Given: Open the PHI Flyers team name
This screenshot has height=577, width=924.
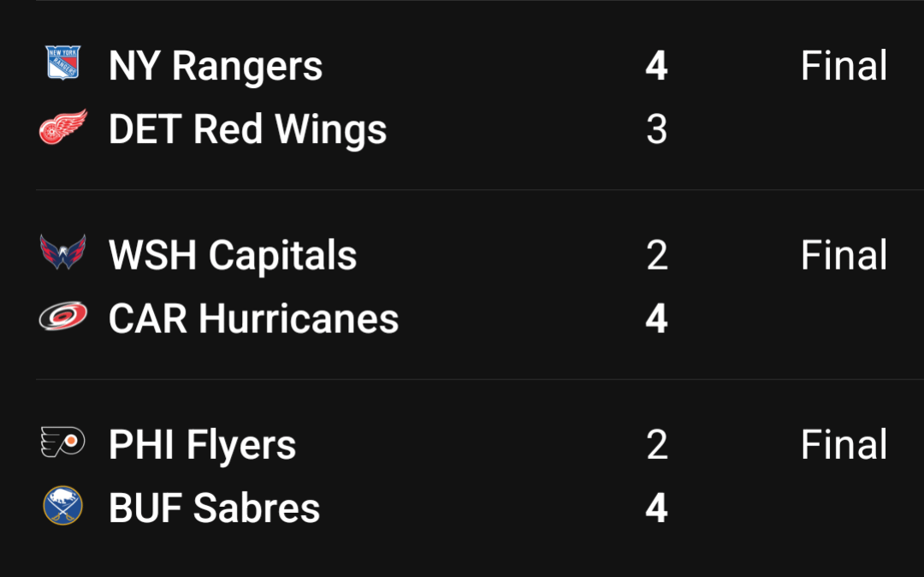Looking at the screenshot, I should (x=202, y=445).
